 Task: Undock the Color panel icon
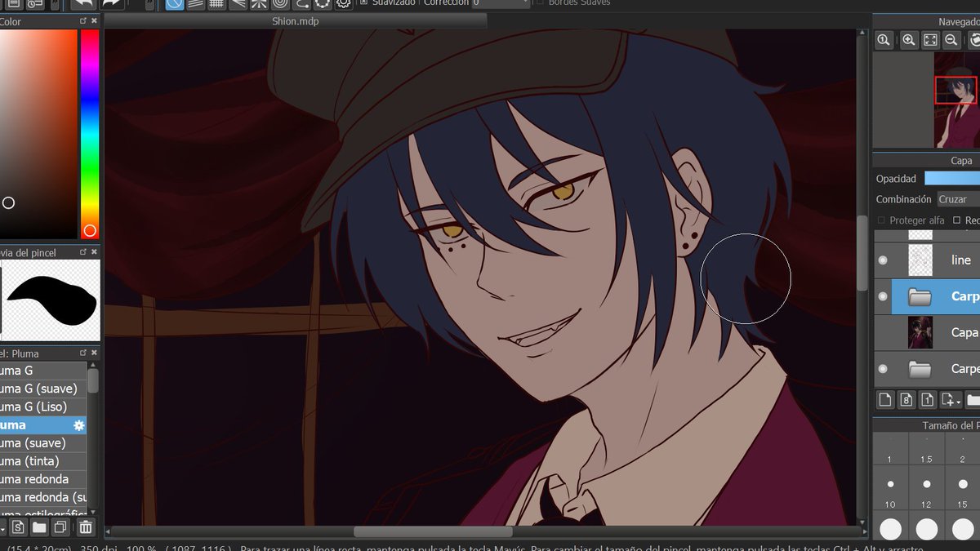coord(83,21)
